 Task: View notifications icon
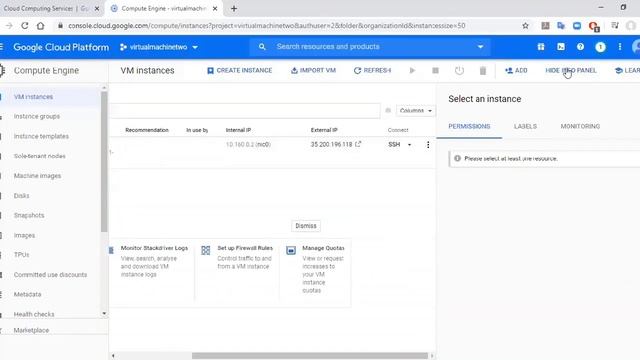click(600, 47)
